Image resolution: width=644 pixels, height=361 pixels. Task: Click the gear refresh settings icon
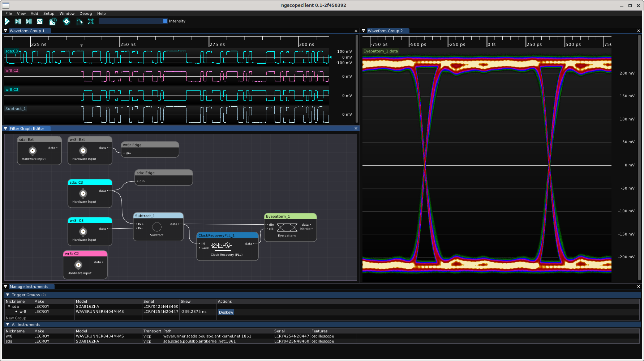66,21
